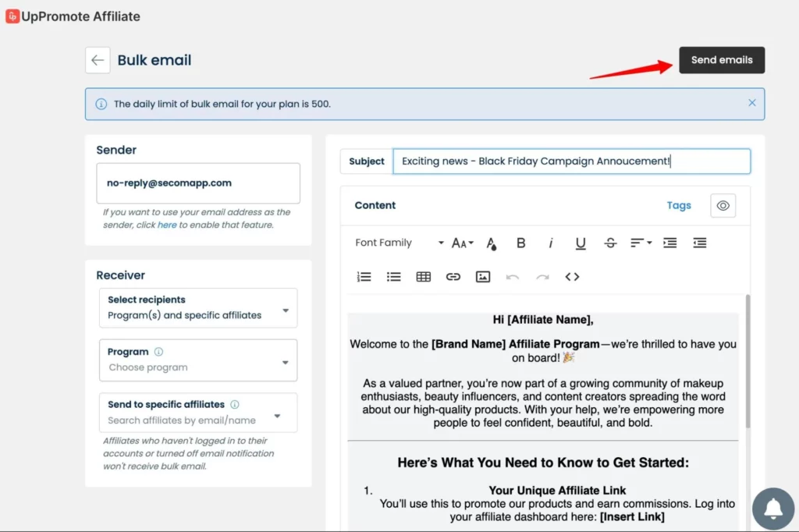Viewport: 799px width, 532px height.
Task: Insert an image into the email
Action: tap(483, 277)
